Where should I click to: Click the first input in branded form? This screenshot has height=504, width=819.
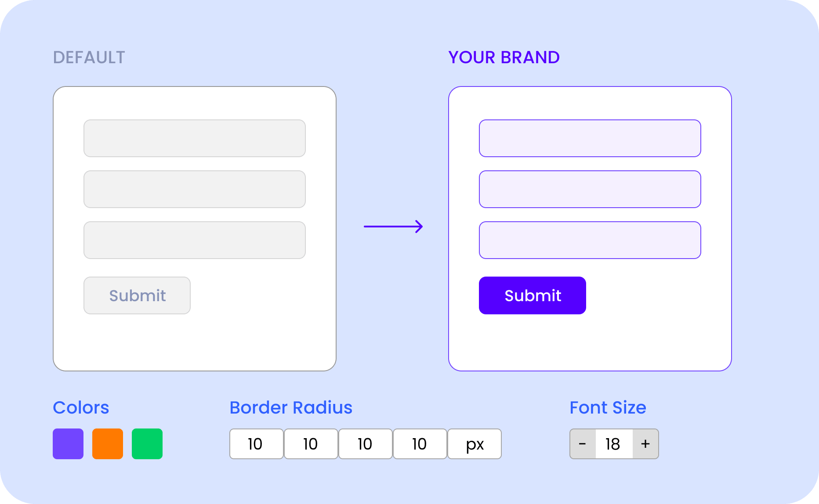coord(590,138)
